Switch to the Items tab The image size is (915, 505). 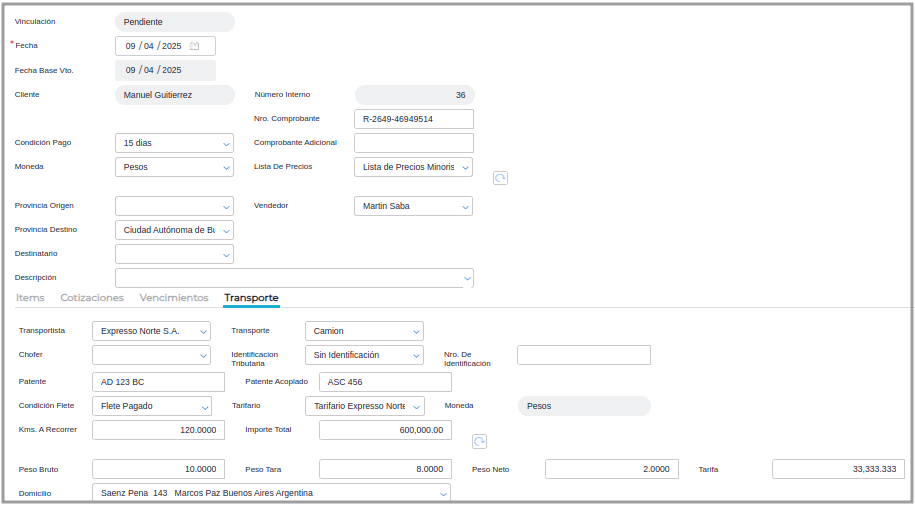click(30, 298)
